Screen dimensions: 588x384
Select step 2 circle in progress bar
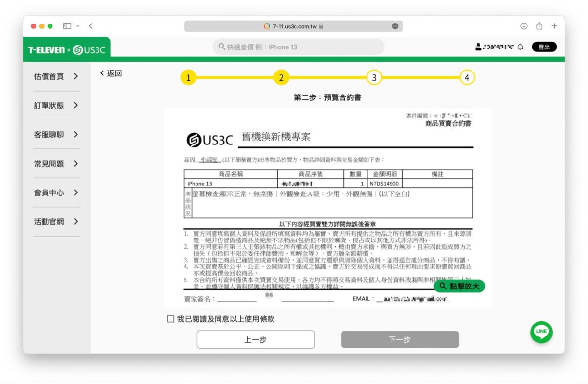pyautogui.click(x=281, y=77)
